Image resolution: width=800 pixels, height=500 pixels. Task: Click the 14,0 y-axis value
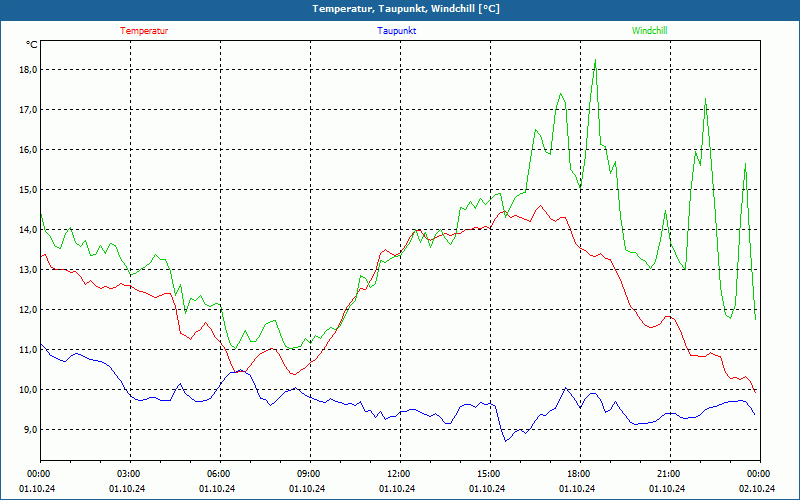30,230
